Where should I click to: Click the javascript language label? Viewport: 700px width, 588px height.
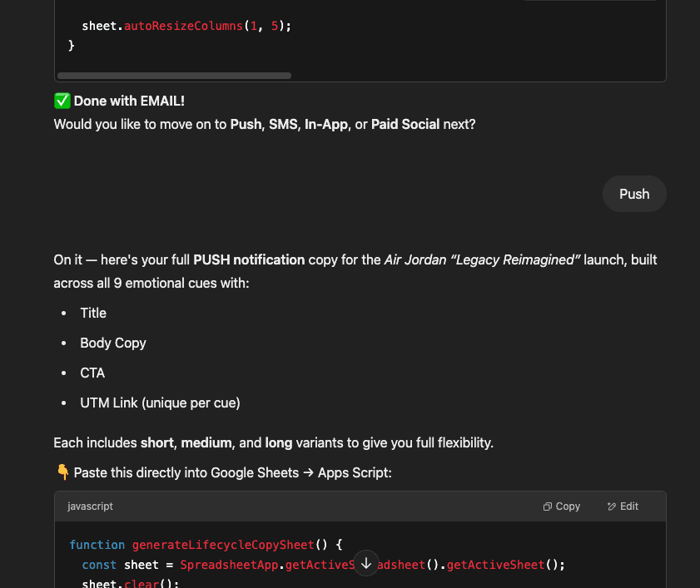coord(90,506)
